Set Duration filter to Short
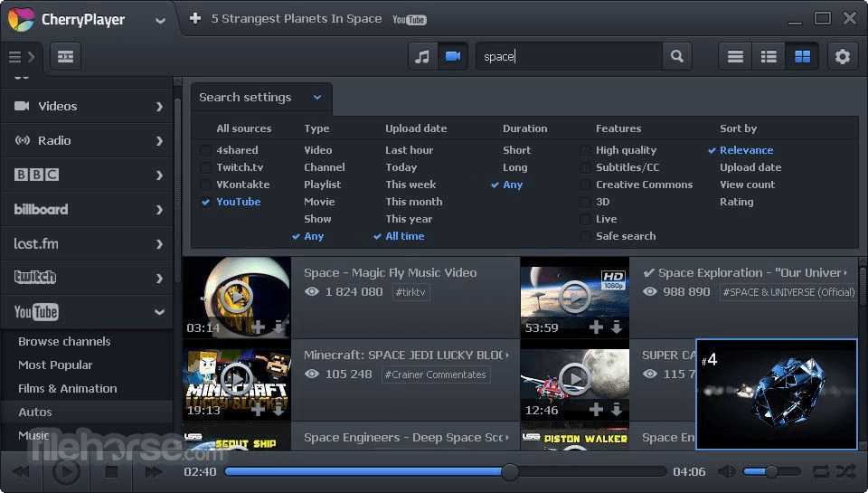 [516, 150]
